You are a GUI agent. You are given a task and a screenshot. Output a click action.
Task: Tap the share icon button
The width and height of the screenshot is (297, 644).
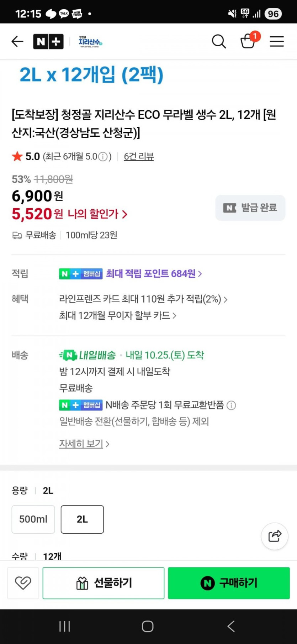(x=275, y=536)
